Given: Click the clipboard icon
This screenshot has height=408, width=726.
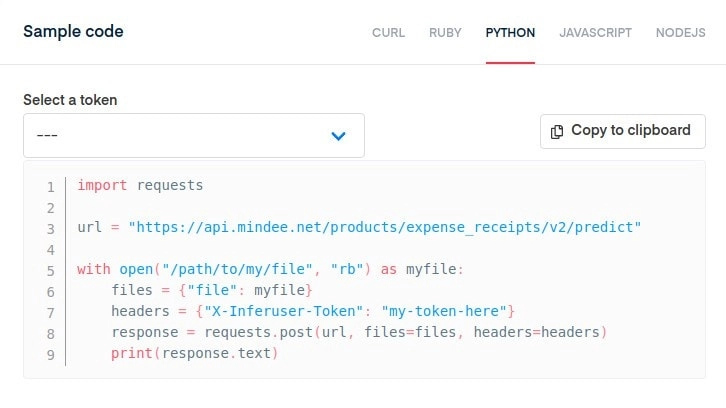Looking at the screenshot, I should [x=557, y=132].
